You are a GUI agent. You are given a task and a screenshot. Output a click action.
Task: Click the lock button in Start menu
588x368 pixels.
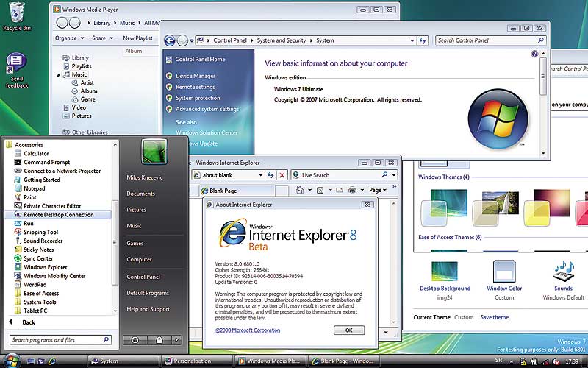pyautogui.click(x=159, y=340)
